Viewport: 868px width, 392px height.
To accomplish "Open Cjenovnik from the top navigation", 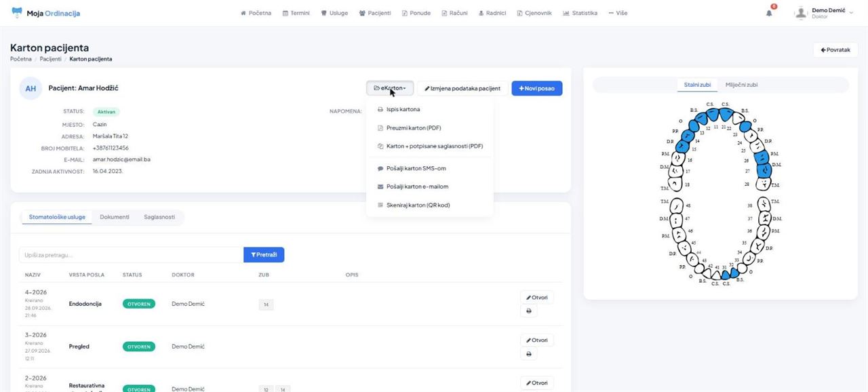I will click(534, 13).
